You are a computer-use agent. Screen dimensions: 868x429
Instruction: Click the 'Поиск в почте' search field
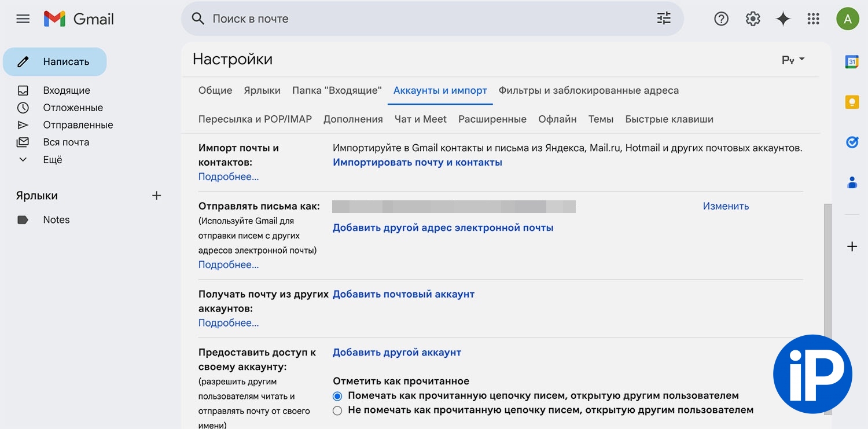[x=428, y=19]
